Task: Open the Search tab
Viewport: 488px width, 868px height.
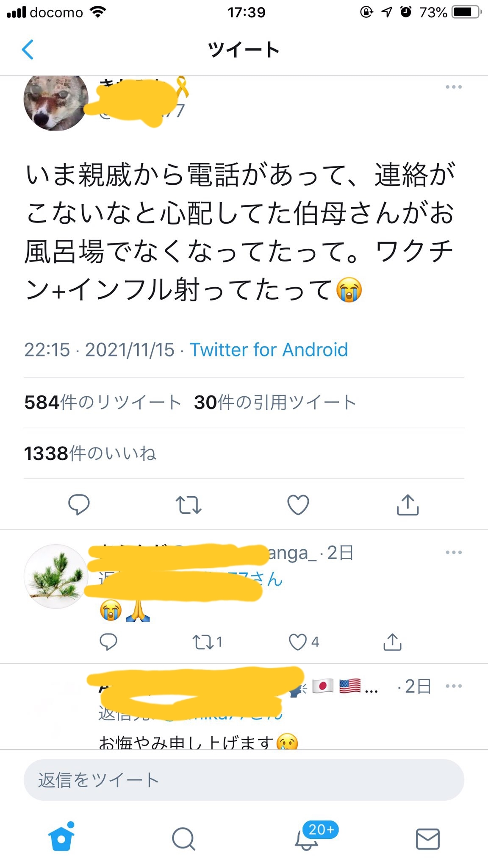Action: click(183, 838)
